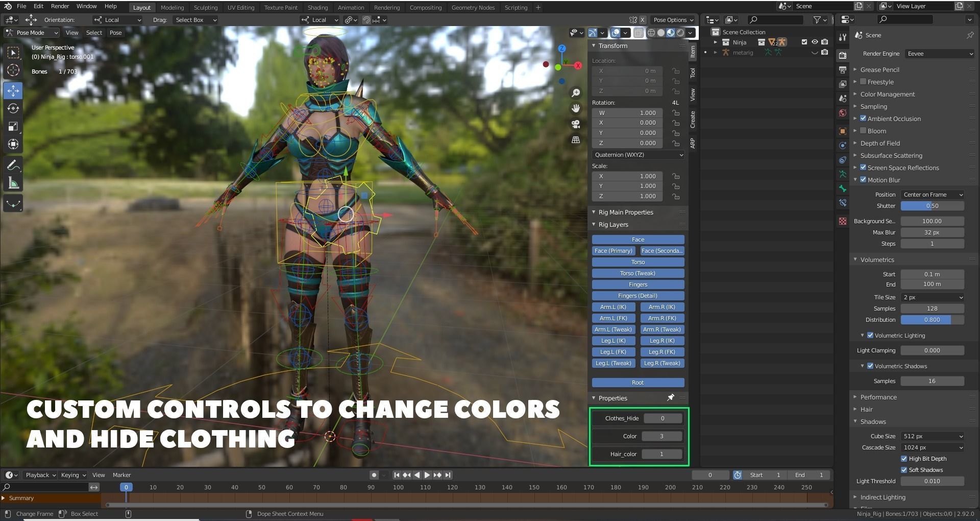Image resolution: width=980 pixels, height=521 pixels.
Task: Toggle Ambient Occlusion checkbox
Action: (863, 119)
